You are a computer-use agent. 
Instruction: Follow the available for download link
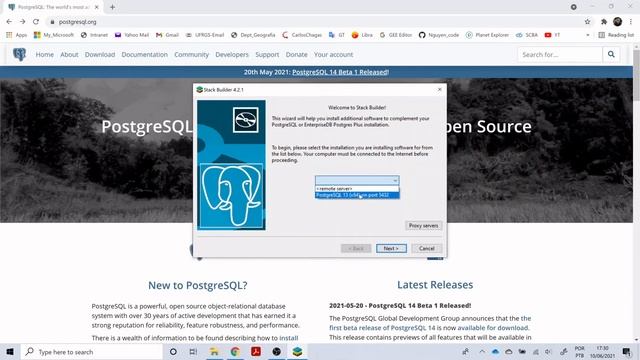(493, 328)
